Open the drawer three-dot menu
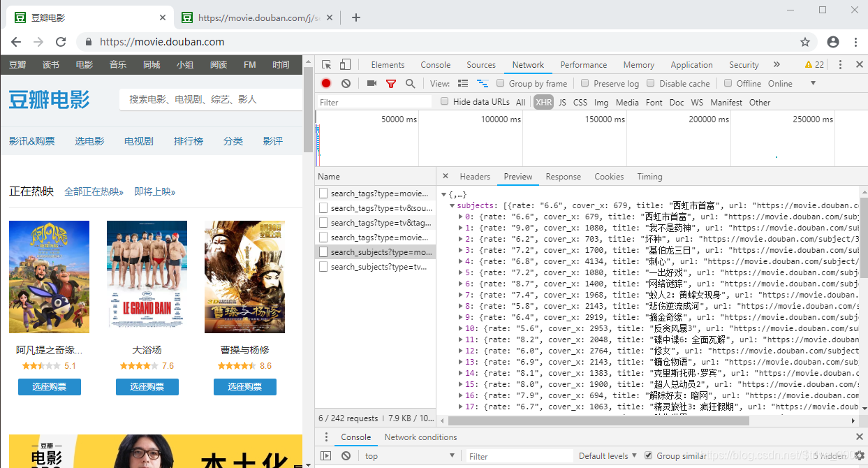This screenshot has height=468, width=868. 326,437
